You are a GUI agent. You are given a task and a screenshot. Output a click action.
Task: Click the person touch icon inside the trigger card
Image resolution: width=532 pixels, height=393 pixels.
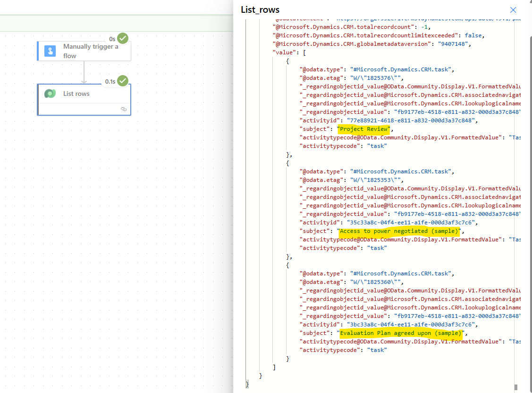(50, 51)
